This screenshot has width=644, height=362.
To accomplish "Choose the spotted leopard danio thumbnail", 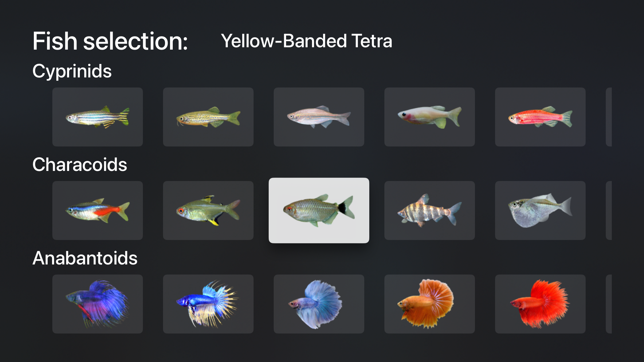I will 208,117.
